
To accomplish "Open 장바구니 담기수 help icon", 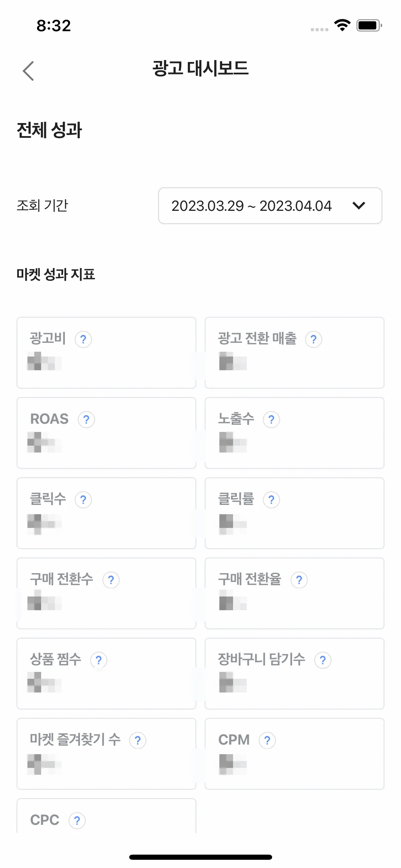I will (323, 660).
